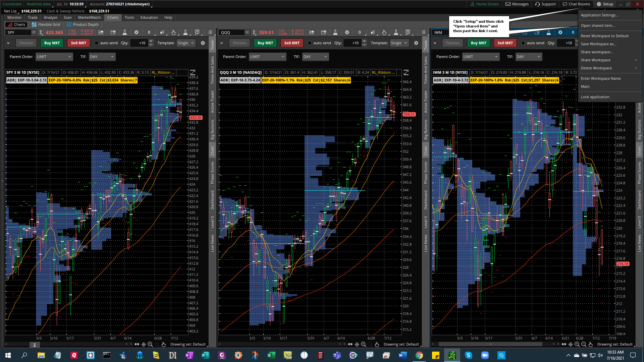Click the share icon in the QQQ toolbar
644x362 pixels.
pyautogui.click(x=312, y=33)
